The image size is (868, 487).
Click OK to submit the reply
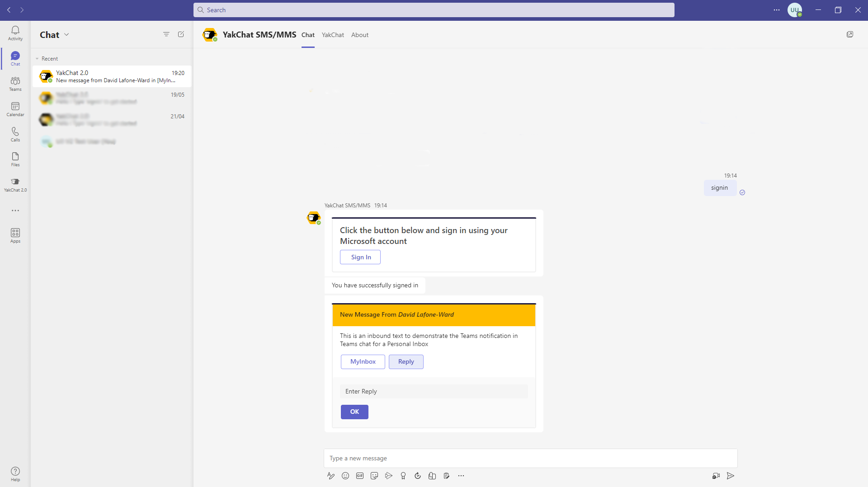point(354,412)
